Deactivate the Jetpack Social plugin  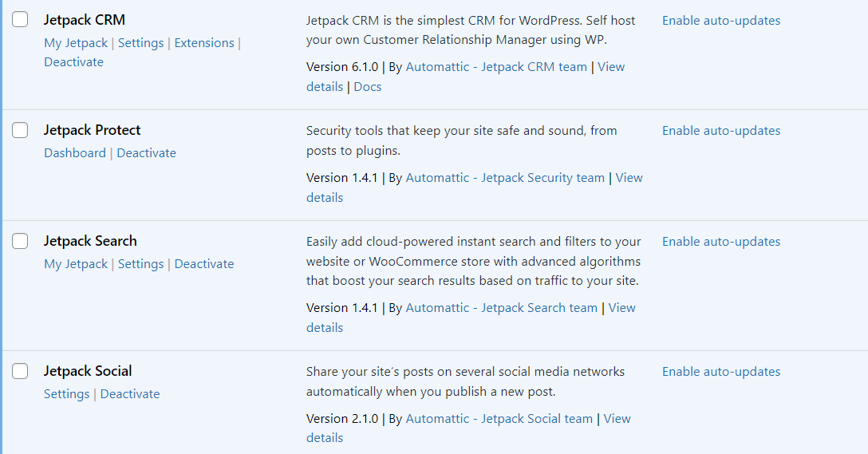pos(130,394)
